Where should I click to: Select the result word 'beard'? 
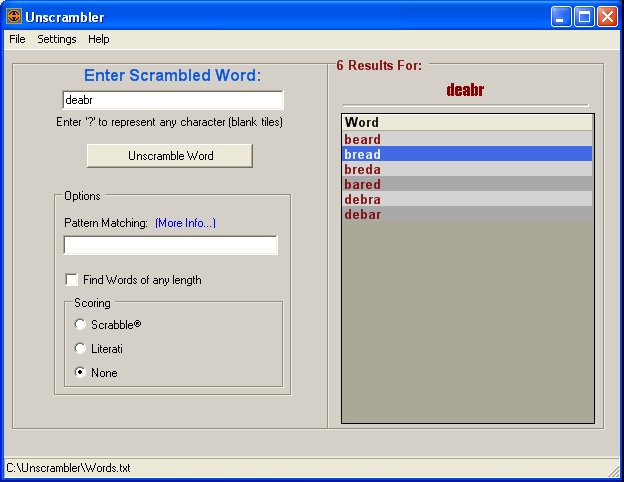(467, 139)
